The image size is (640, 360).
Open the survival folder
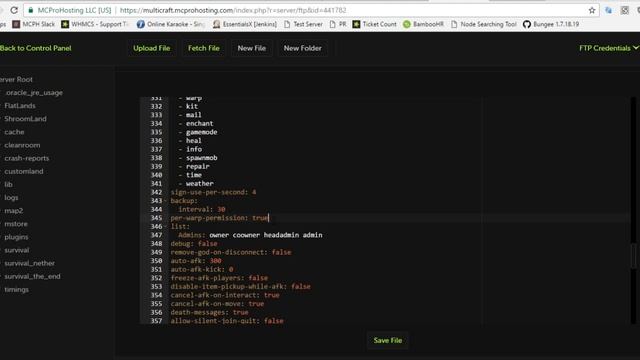click(17, 250)
